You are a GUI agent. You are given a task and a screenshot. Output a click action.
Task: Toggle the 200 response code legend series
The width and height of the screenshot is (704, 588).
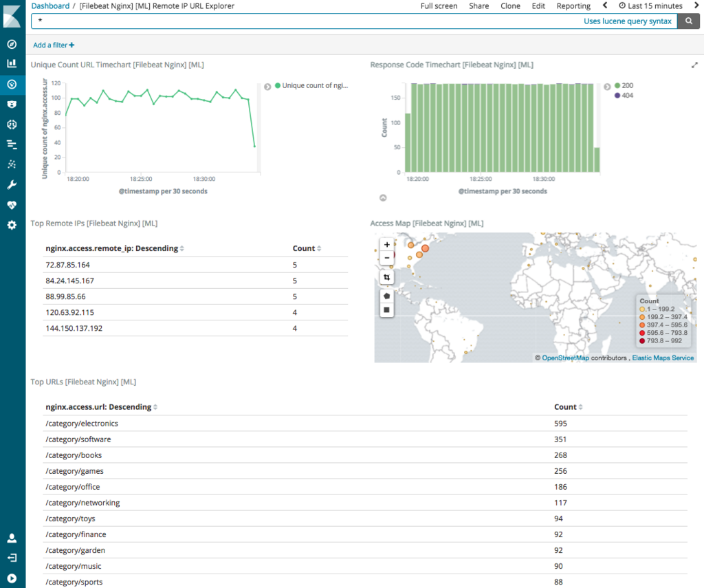click(624, 85)
